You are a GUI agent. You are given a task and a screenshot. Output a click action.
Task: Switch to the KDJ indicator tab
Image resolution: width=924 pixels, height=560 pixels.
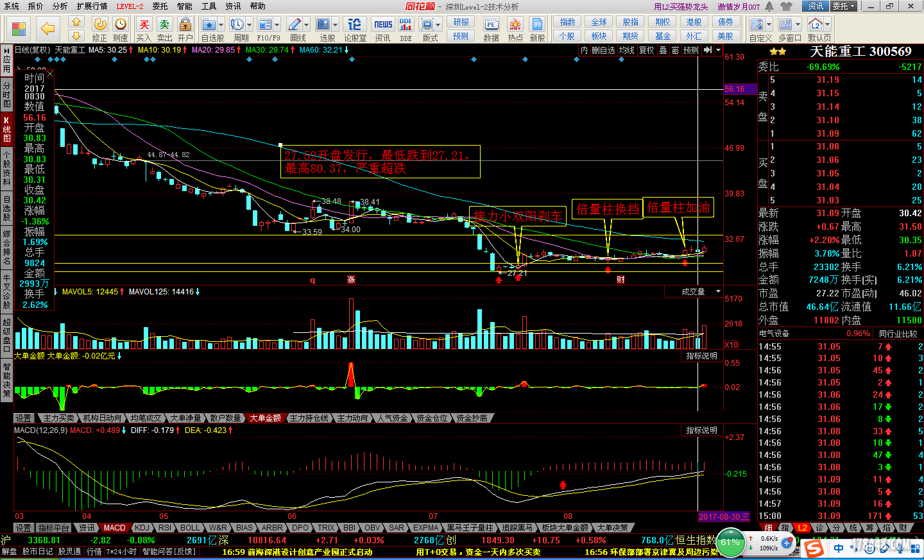pos(142,527)
